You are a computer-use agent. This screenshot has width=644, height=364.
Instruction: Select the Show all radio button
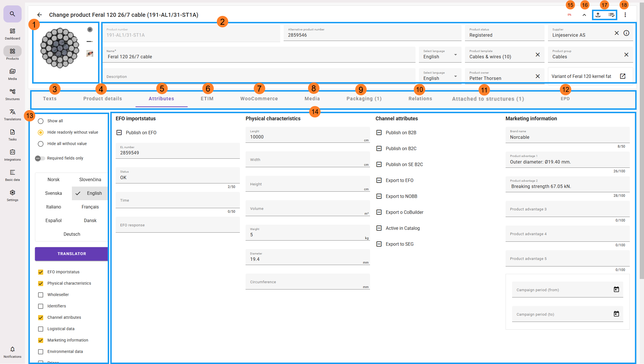coord(41,121)
